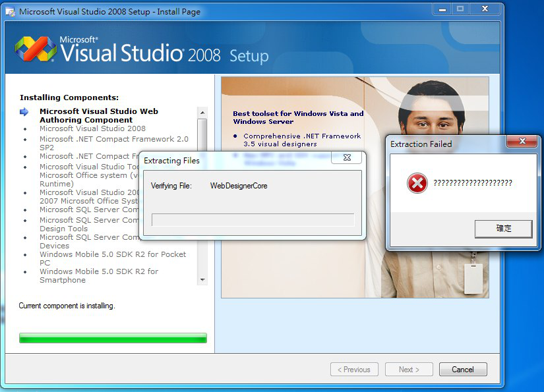Select Microsoft Visual Studio Web Authoring Component
The image size is (544, 392).
point(99,115)
